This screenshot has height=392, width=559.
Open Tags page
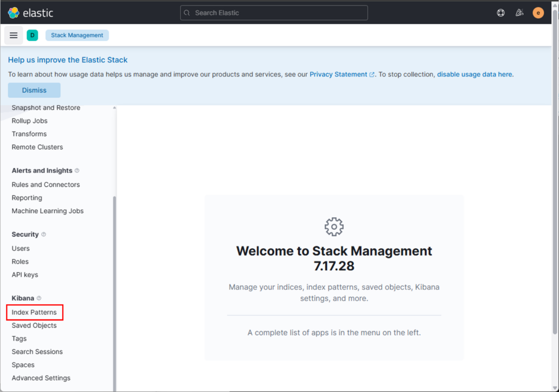pos(19,339)
